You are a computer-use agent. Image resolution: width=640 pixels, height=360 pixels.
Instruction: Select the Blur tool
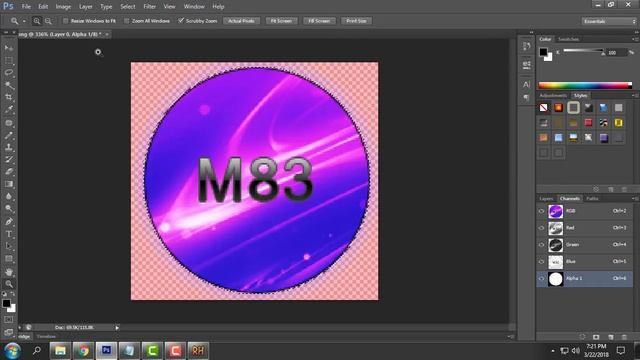click(x=9, y=196)
